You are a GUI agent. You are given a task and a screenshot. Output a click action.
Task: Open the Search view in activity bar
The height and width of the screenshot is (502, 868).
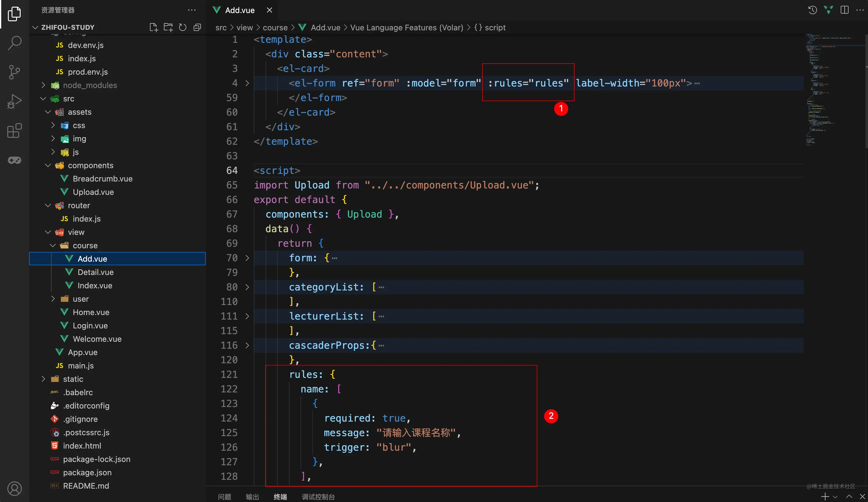15,43
